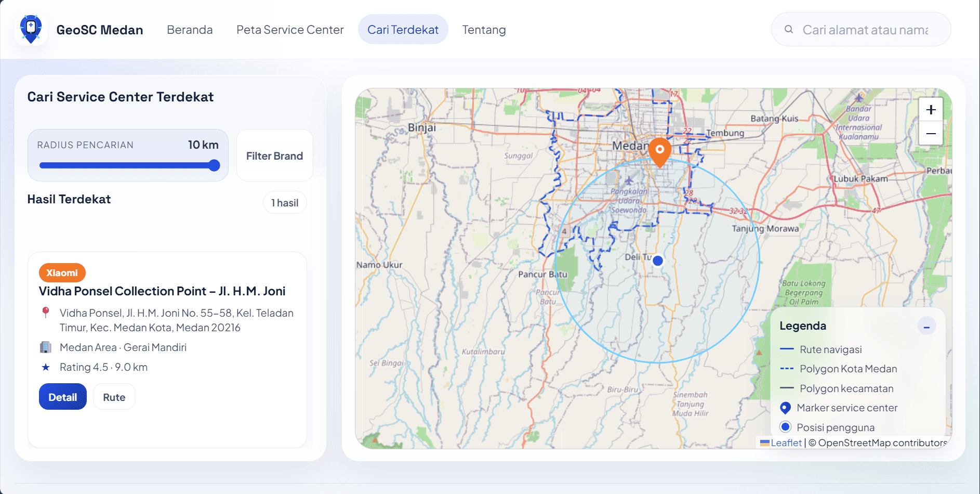Click Rating 4.5 · 9.0 km text
The height and width of the screenshot is (494, 980).
coord(104,367)
